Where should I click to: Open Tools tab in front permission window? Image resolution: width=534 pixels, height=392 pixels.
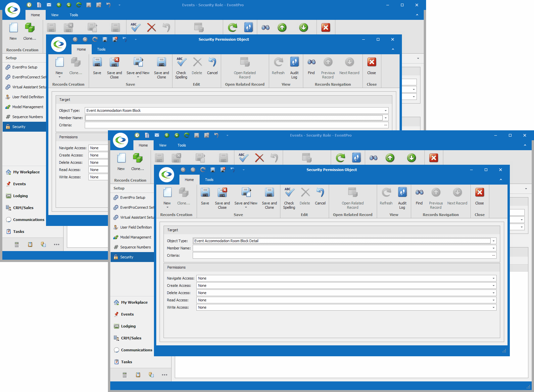(209, 180)
